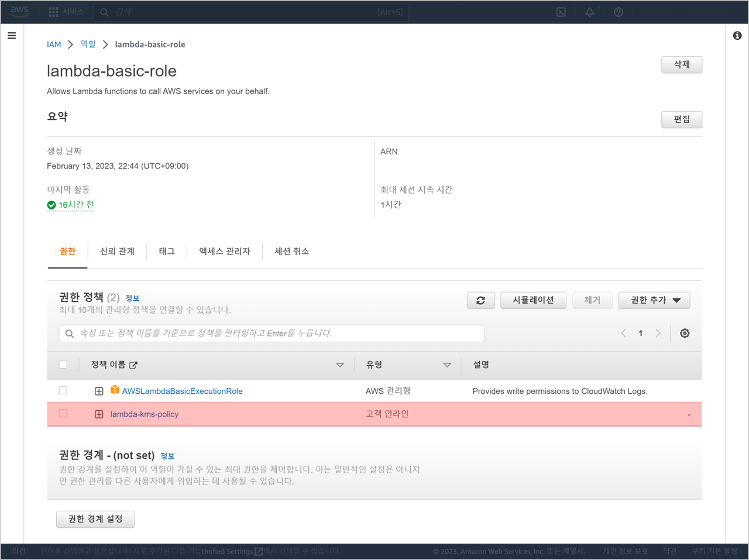Click the 편집 button
Image resolution: width=749 pixels, height=560 pixels.
point(682,119)
